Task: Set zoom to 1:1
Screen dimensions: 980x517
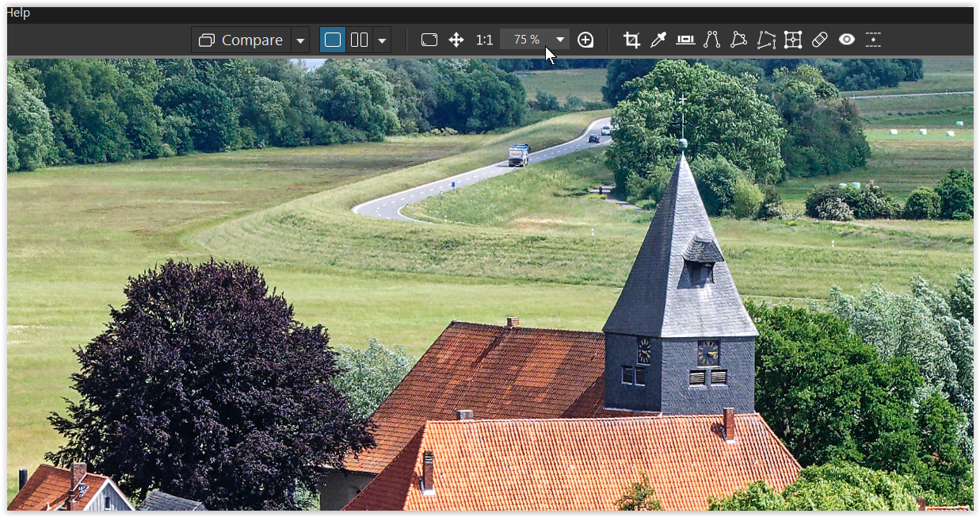Action: (x=484, y=40)
